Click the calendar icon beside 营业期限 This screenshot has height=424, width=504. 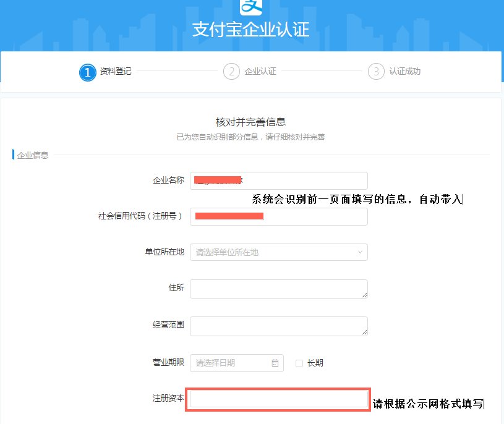point(275,363)
